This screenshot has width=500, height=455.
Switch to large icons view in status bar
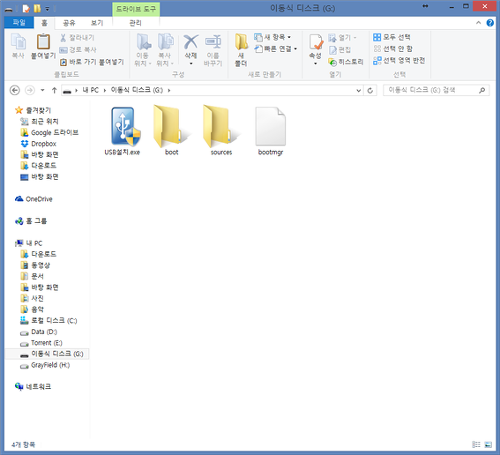(488, 444)
